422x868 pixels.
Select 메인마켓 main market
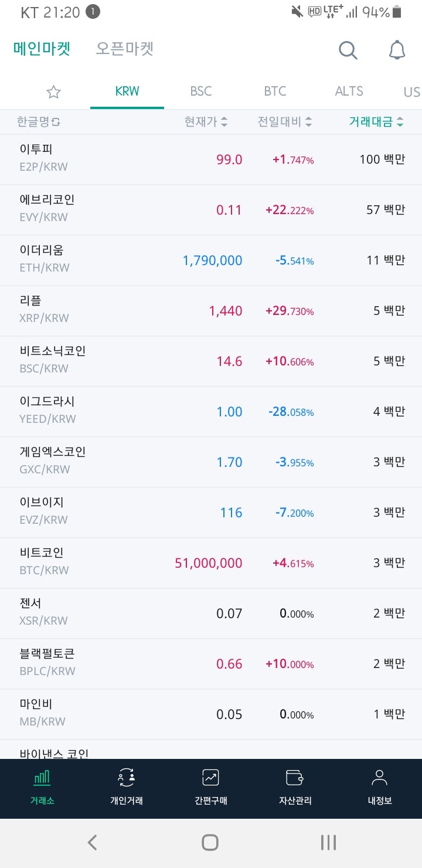[42, 49]
